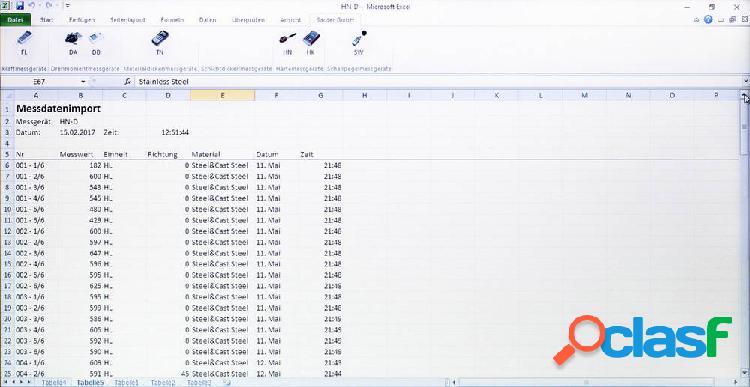This screenshot has height=387, width=750.
Task: Open the Datei file tab
Action: (x=16, y=20)
